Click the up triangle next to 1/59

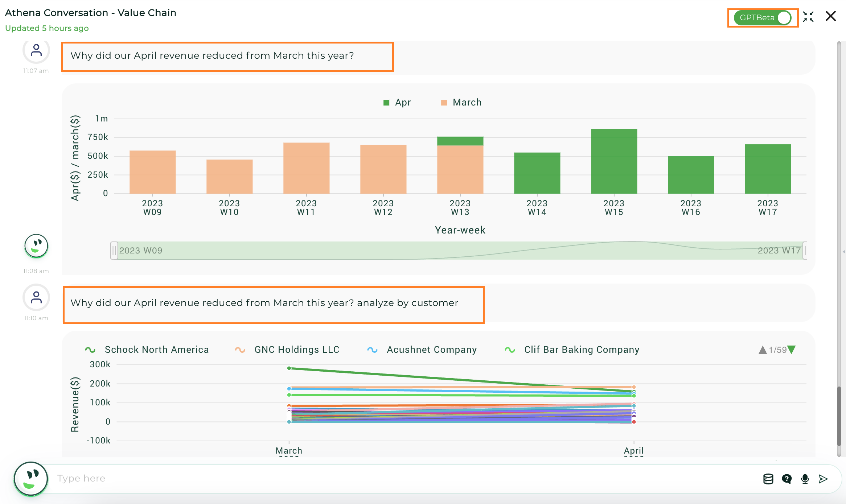764,350
